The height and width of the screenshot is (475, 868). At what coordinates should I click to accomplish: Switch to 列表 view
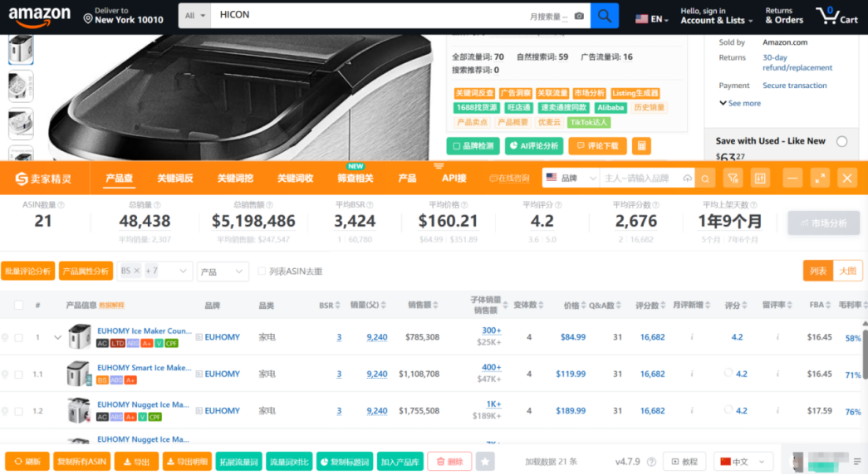pyautogui.click(x=818, y=271)
